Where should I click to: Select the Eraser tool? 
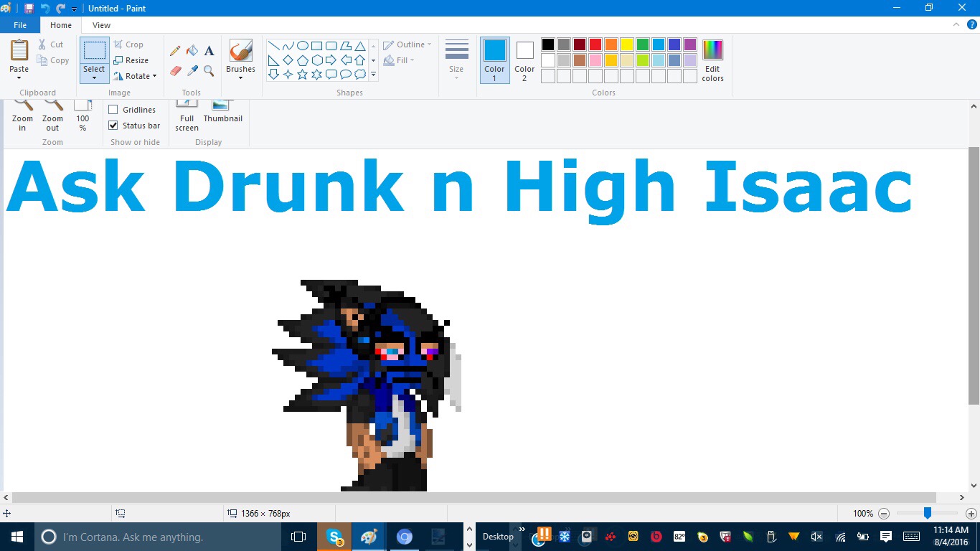pos(175,70)
